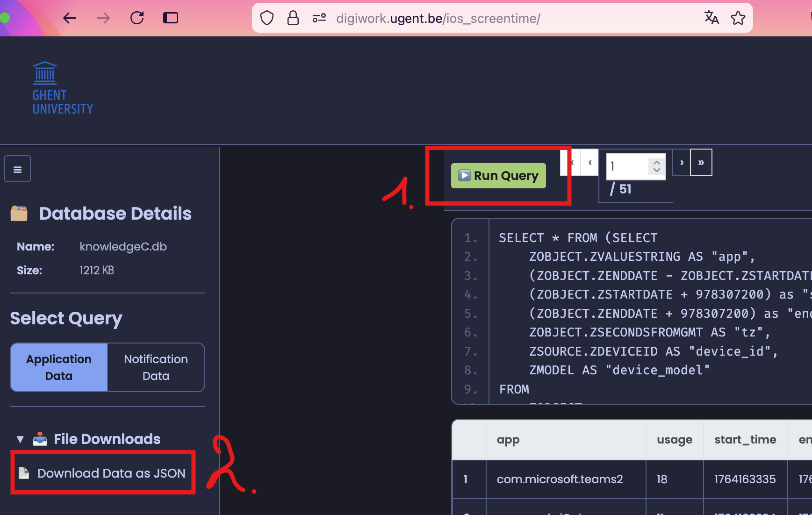Screen dimensions: 812x515
Task: Bookmark this page with the star
Action: pyautogui.click(x=738, y=18)
